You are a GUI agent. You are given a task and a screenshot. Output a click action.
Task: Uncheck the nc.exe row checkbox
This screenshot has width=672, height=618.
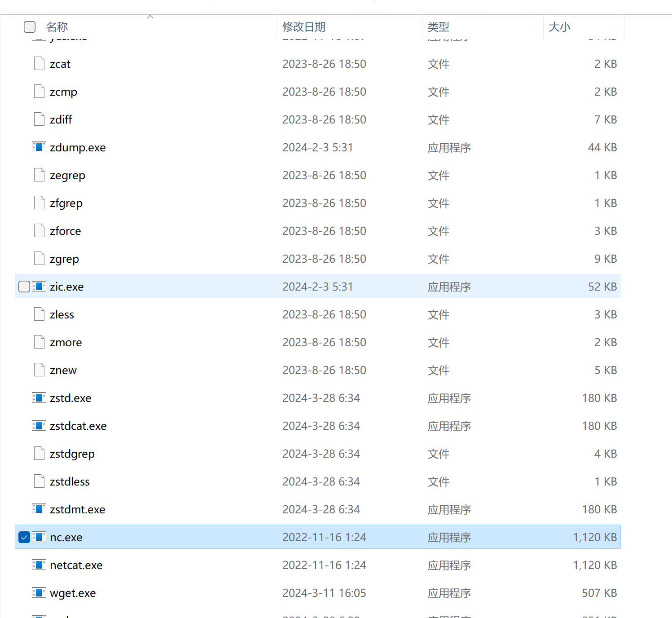pos(24,537)
